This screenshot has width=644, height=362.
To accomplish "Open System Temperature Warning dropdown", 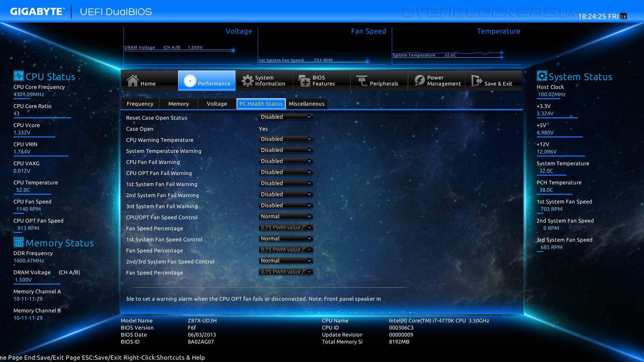I will (286, 150).
